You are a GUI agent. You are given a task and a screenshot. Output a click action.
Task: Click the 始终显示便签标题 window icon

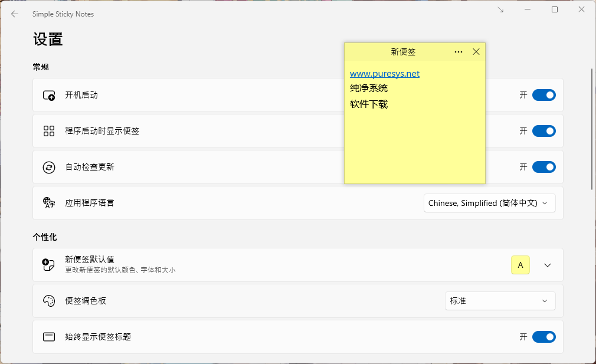point(48,337)
